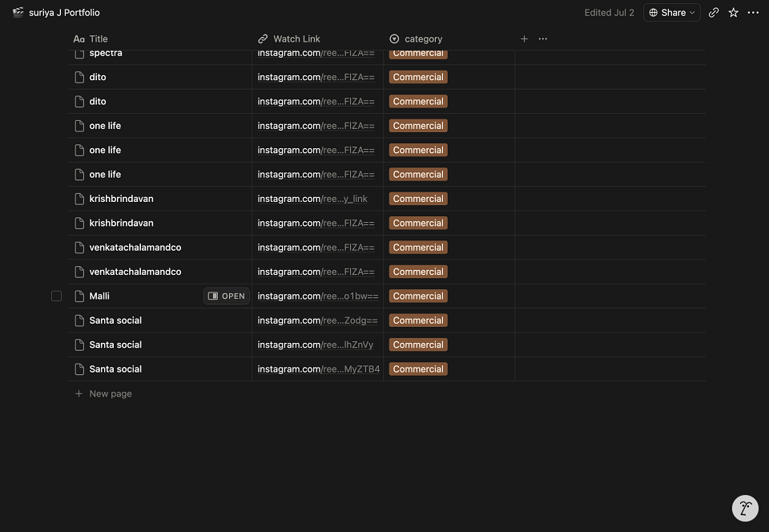
Task: Click the page icon of the third one life row
Action: tap(79, 175)
